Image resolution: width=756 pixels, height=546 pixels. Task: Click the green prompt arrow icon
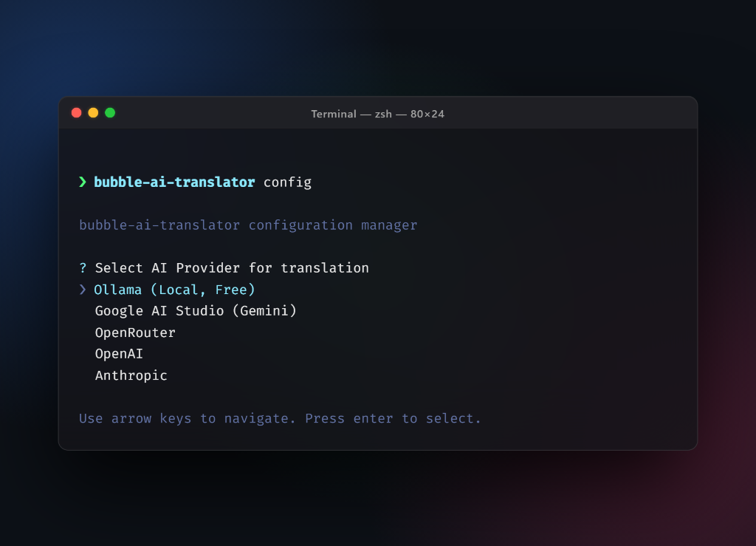83,182
